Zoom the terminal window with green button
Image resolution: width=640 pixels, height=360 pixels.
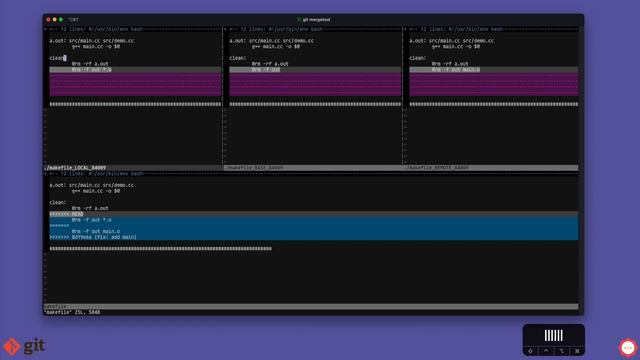pos(61,19)
